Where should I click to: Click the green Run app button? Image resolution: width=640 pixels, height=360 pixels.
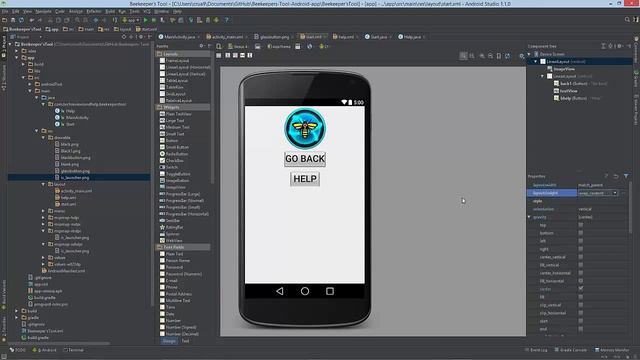[145, 20]
